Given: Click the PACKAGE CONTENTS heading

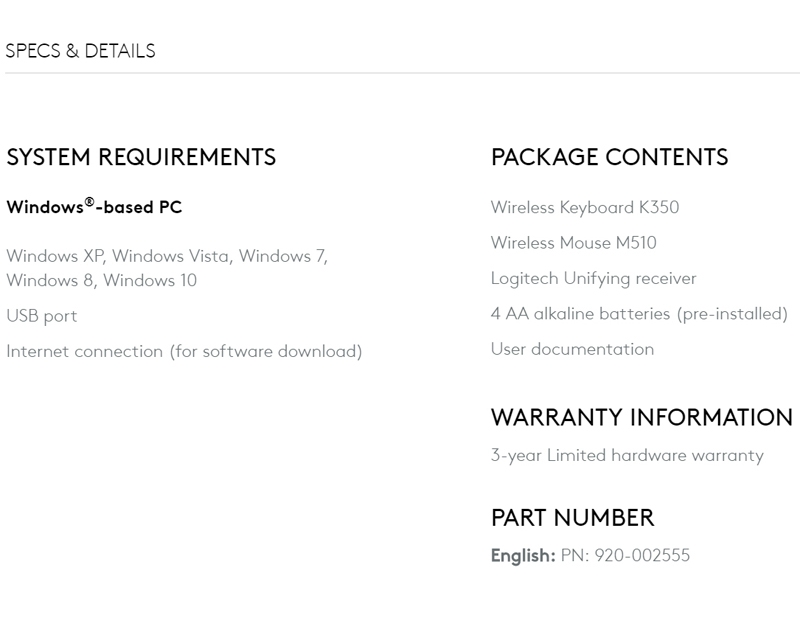Looking at the screenshot, I should click(609, 157).
